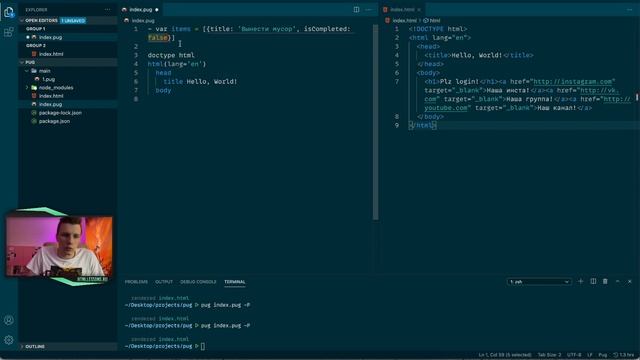Switch to the index.pug editor tab

click(x=140, y=9)
